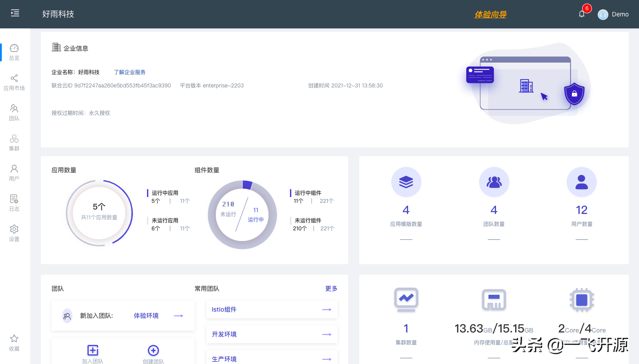This screenshot has height=364, width=639.
Task: Open Istio组件 via its arrow
Action: pos(327,309)
